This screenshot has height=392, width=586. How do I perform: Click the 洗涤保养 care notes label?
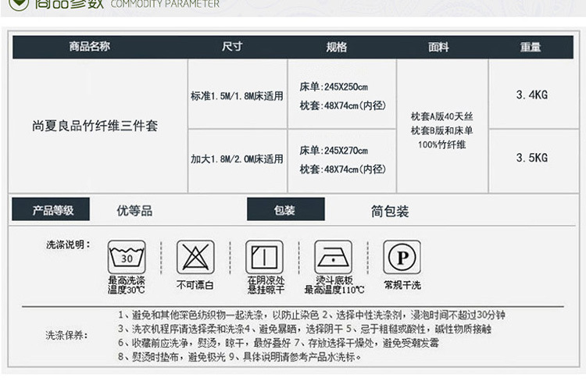click(x=66, y=336)
